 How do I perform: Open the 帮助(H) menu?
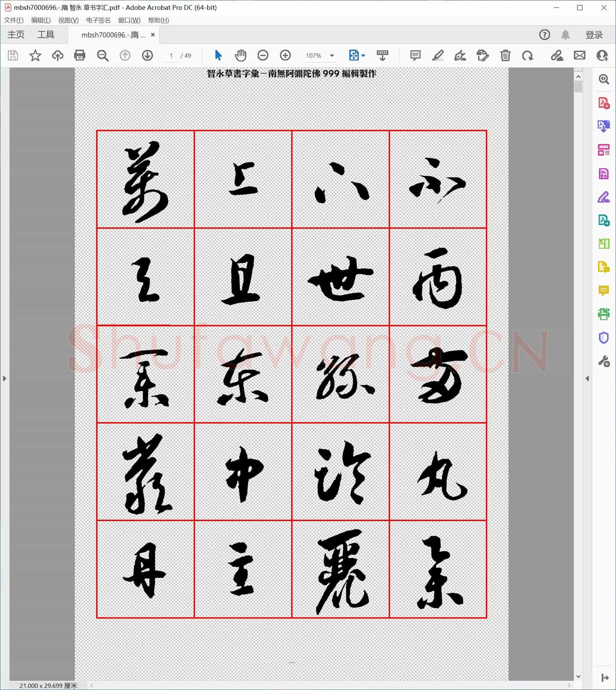click(x=158, y=20)
